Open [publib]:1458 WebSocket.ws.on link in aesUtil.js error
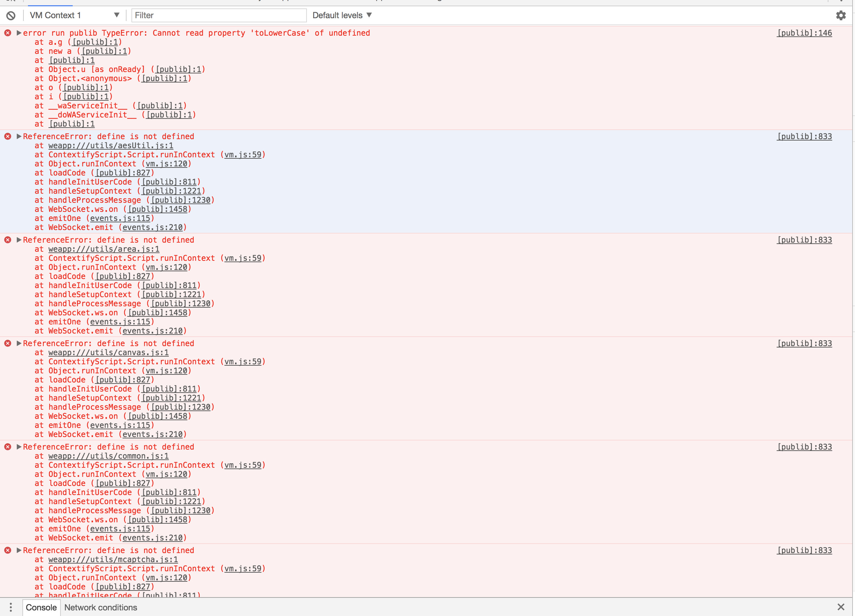The image size is (855, 616). pyautogui.click(x=158, y=209)
